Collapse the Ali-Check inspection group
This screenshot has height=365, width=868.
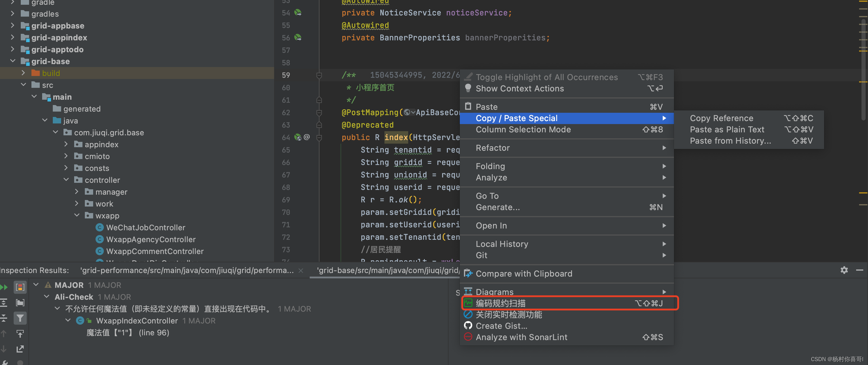tap(47, 297)
